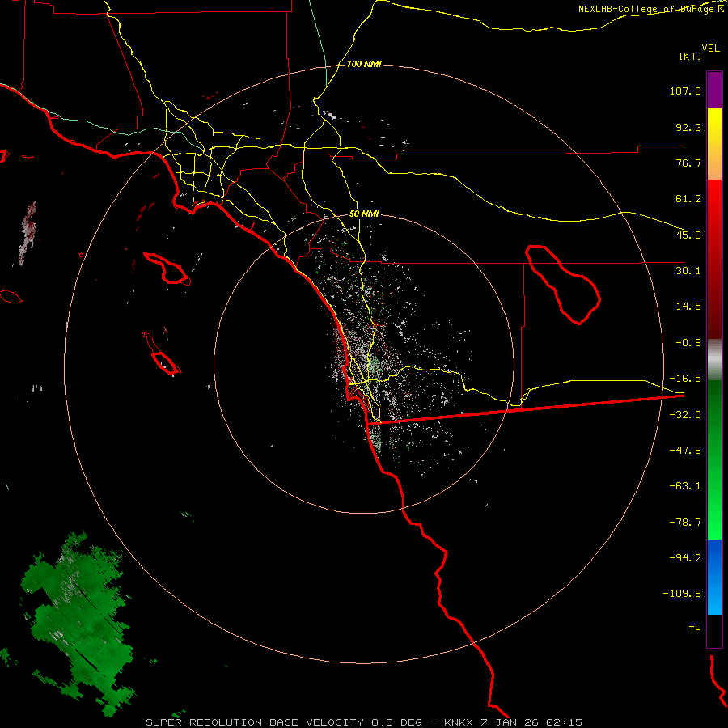Select the -16.5 legend value

[x=685, y=379]
